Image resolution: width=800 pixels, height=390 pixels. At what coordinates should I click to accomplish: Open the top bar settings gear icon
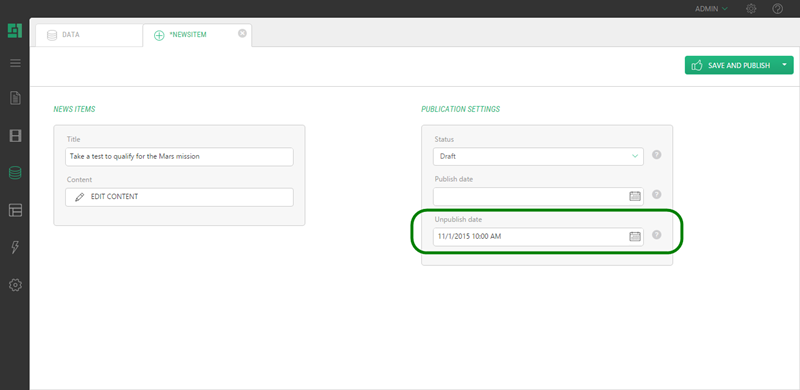[751, 9]
